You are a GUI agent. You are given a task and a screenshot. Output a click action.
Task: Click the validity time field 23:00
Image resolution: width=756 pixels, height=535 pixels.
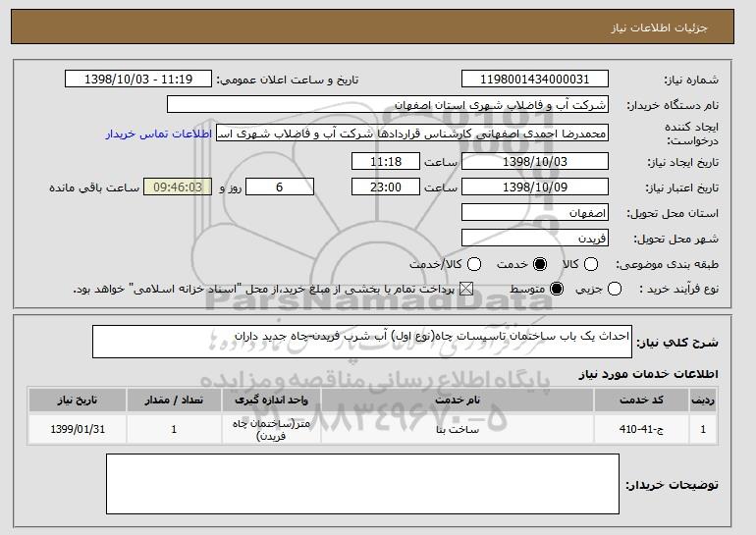386,187
